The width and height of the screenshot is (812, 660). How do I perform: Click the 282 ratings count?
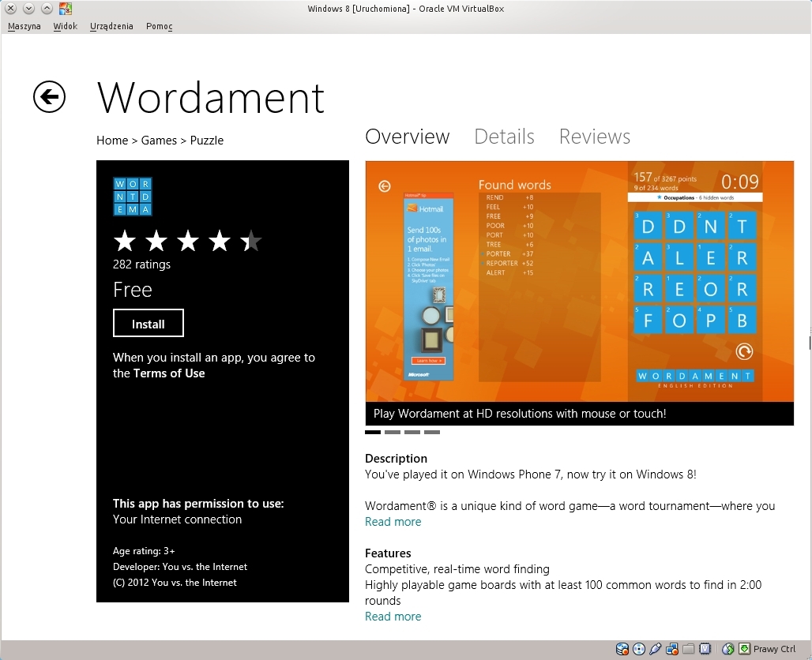click(x=142, y=264)
